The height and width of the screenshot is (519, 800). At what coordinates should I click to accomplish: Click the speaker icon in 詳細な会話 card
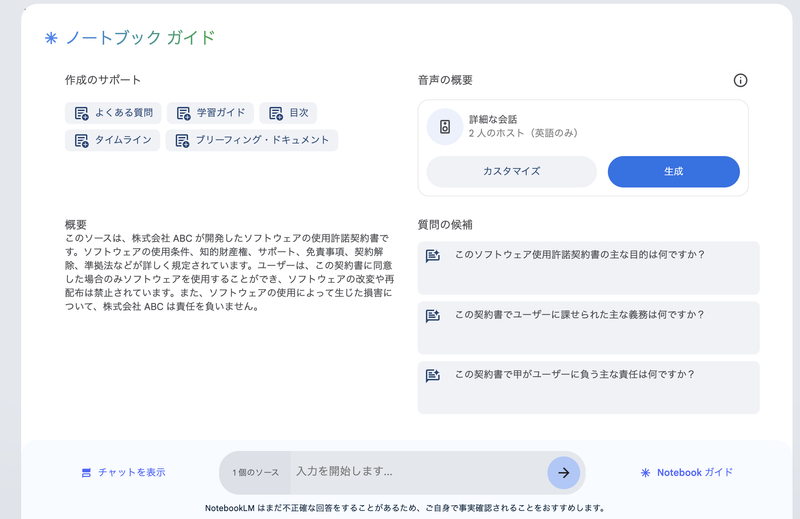(x=445, y=126)
